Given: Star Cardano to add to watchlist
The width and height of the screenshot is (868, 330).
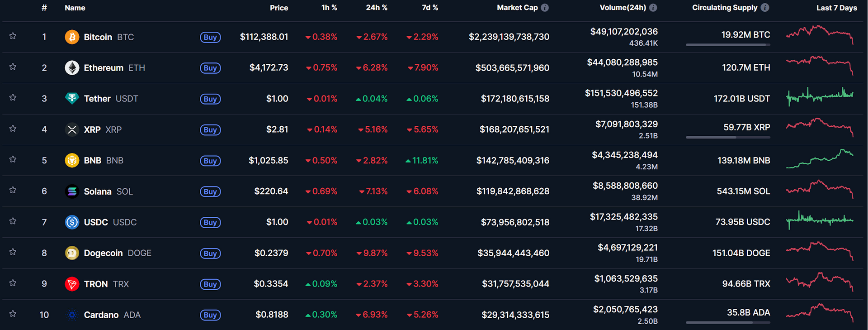Looking at the screenshot, I should 13,314.
